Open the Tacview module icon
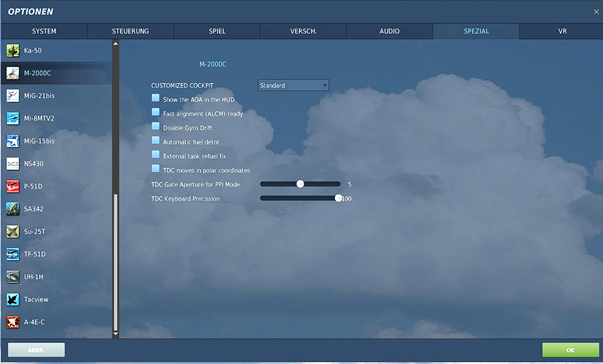The width and height of the screenshot is (603, 364). 13,299
